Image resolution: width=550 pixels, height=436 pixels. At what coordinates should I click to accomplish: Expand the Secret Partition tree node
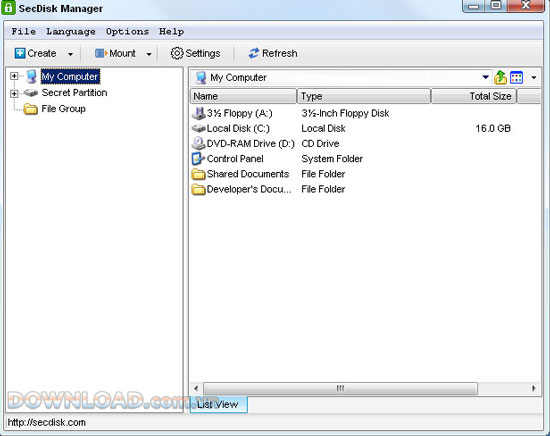(14, 93)
